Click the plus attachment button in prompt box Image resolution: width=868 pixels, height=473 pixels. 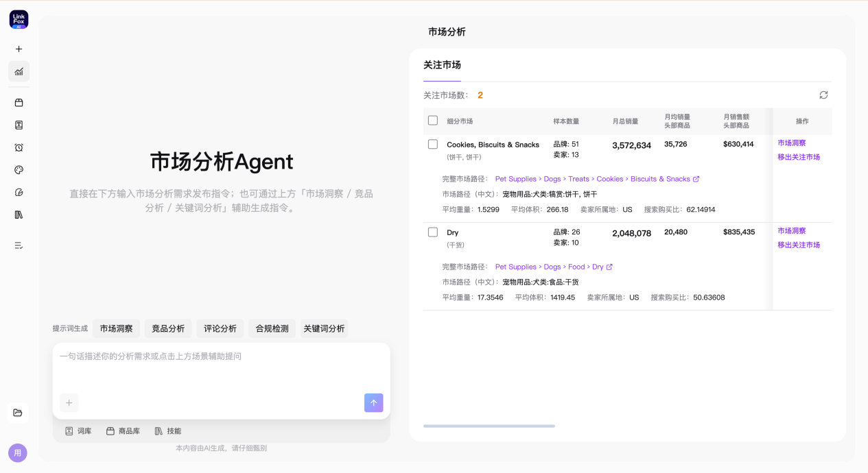coord(69,402)
